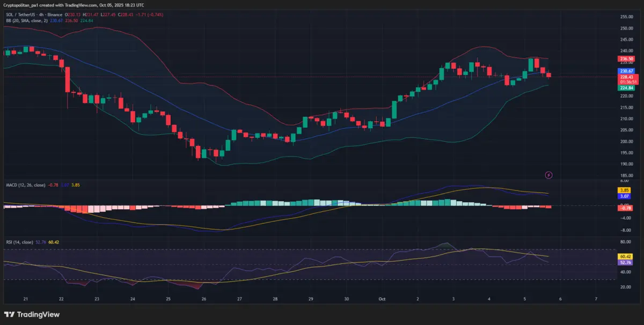Click the TradingView logo icon
The height and width of the screenshot is (325, 644).
10,314
